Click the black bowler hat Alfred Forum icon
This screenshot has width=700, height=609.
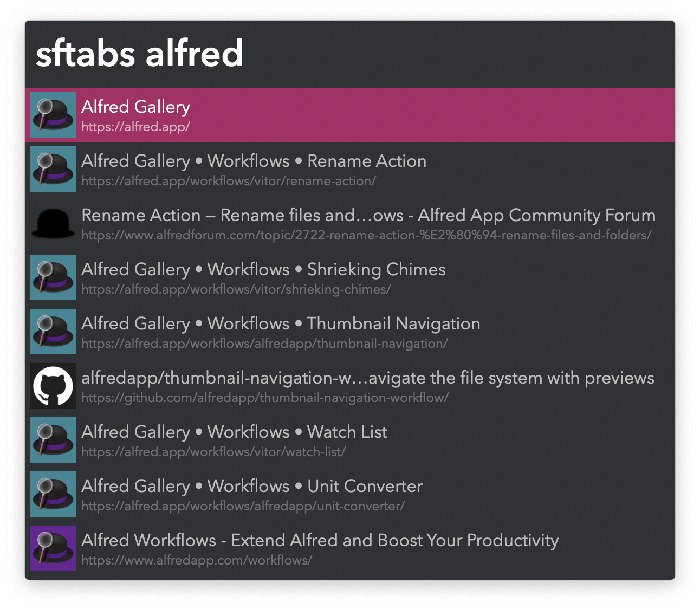(x=53, y=223)
